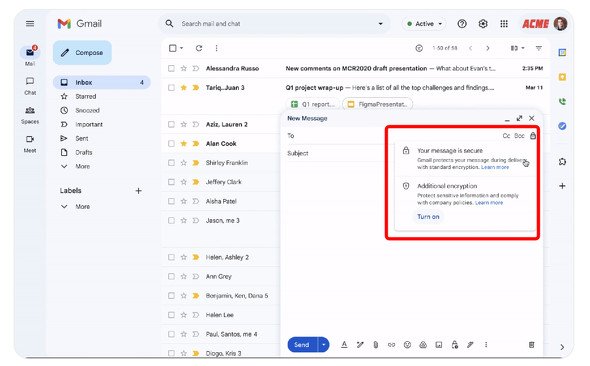Image resolution: width=590 pixels, height=366 pixels.
Task: Open the Q1 report attachment chip
Action: pos(312,104)
